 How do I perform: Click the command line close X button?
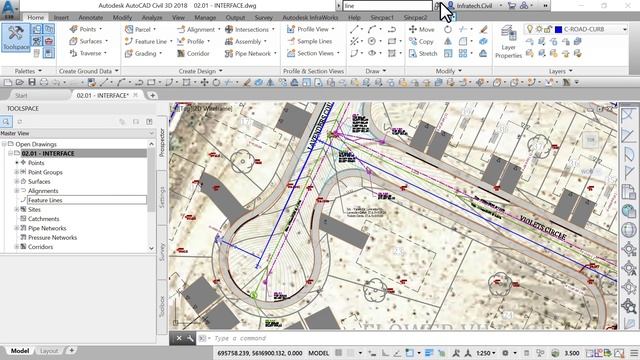click(179, 338)
